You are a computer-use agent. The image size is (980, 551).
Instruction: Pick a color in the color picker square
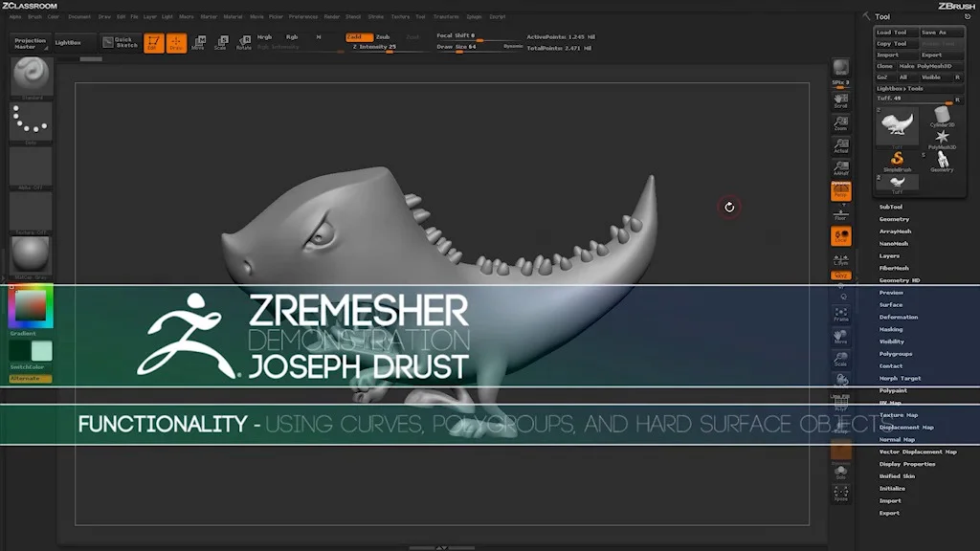point(31,306)
